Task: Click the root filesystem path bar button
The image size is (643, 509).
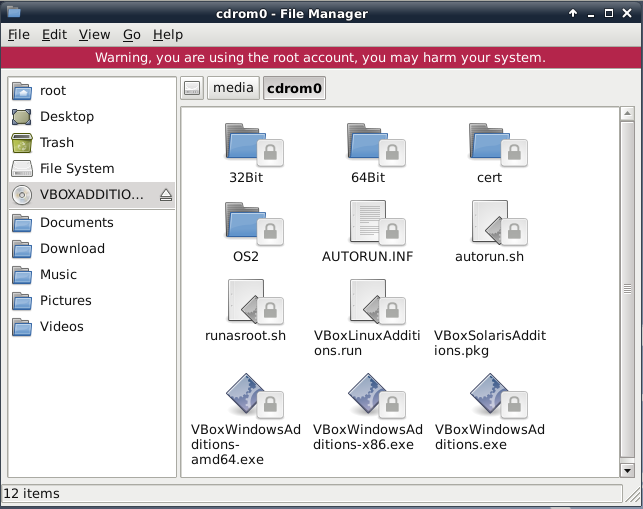Action: [x=192, y=88]
